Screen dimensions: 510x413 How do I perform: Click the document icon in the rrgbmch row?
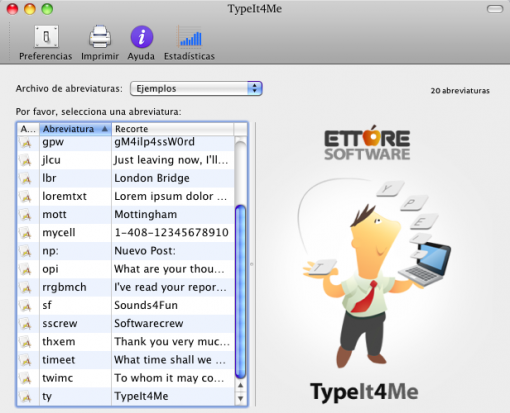tap(26, 288)
